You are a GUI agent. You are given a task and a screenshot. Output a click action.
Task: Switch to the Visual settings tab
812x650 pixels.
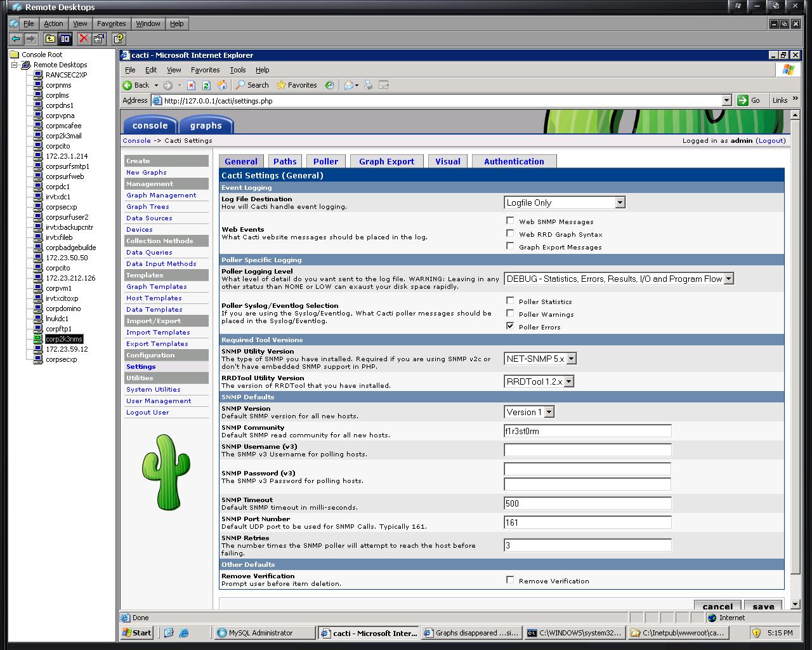448,161
